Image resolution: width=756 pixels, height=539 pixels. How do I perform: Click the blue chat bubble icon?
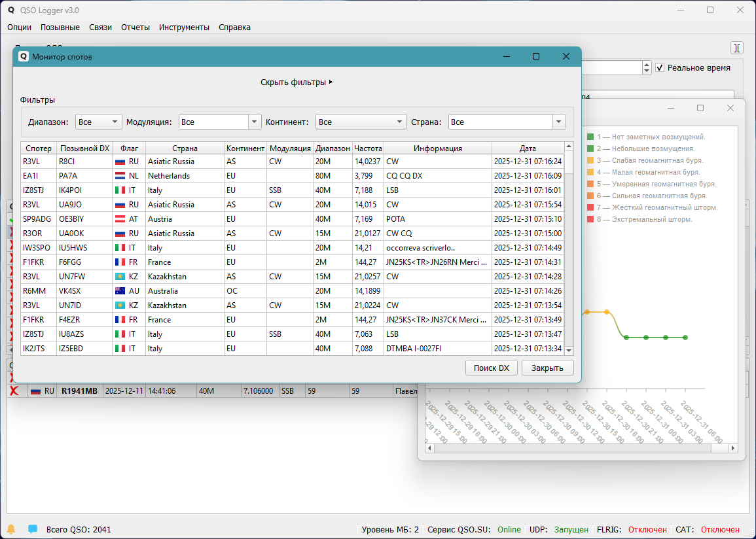(33, 529)
